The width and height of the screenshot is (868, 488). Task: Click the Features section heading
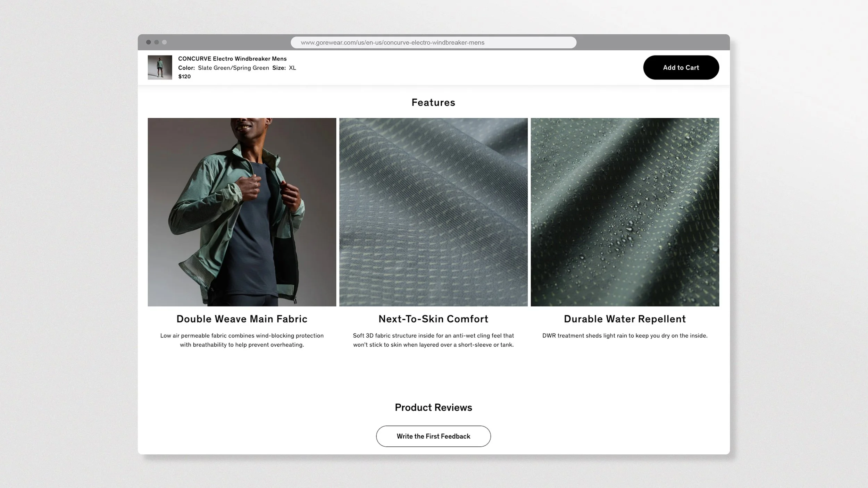[x=433, y=102]
